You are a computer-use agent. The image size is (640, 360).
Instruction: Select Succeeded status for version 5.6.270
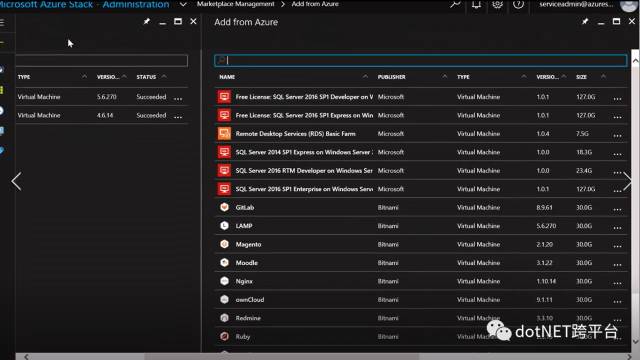coord(151,97)
